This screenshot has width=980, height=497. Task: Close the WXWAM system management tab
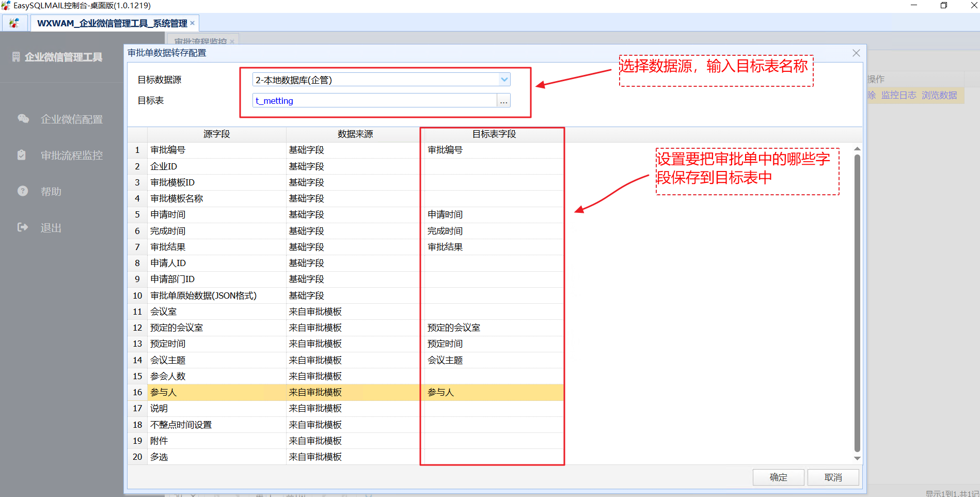[193, 23]
